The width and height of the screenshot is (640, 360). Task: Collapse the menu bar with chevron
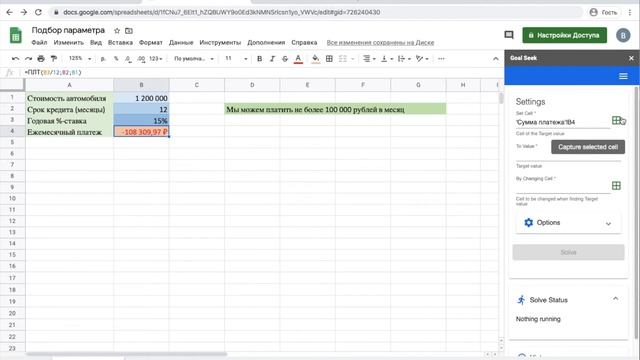click(x=496, y=59)
